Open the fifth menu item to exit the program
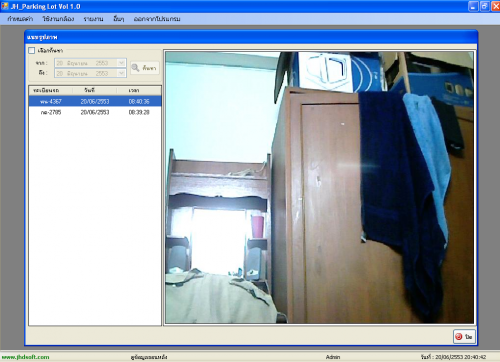Viewport: 500px width, 362px height. point(157,19)
